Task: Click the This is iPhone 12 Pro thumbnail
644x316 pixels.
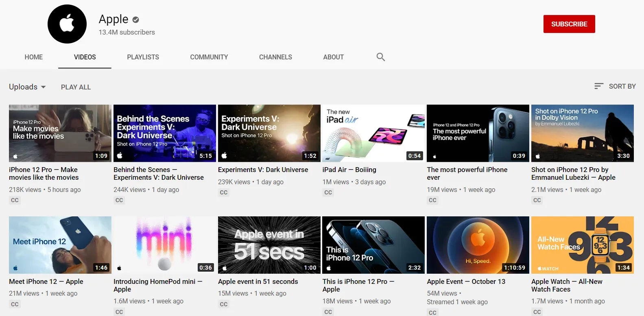Action: tap(373, 245)
